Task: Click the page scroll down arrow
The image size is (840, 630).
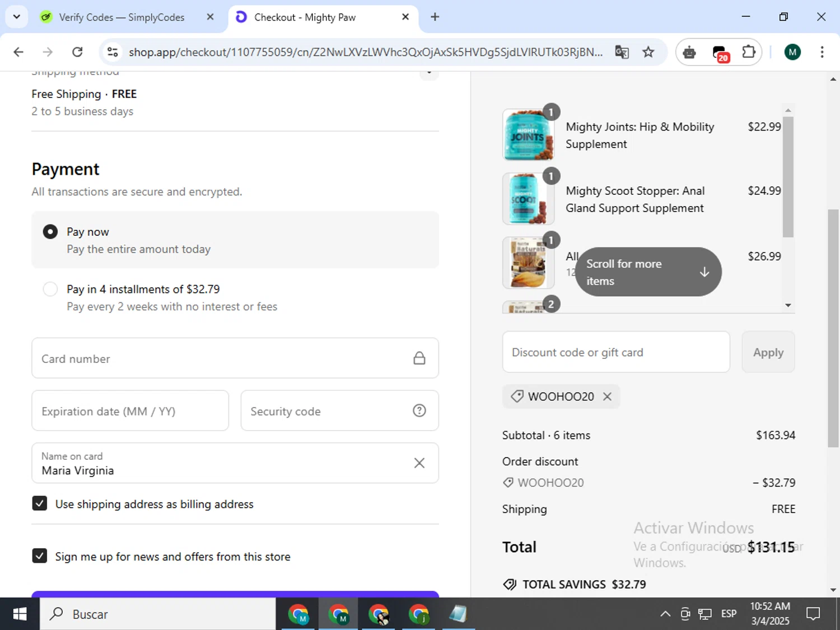Action: pos(833,590)
